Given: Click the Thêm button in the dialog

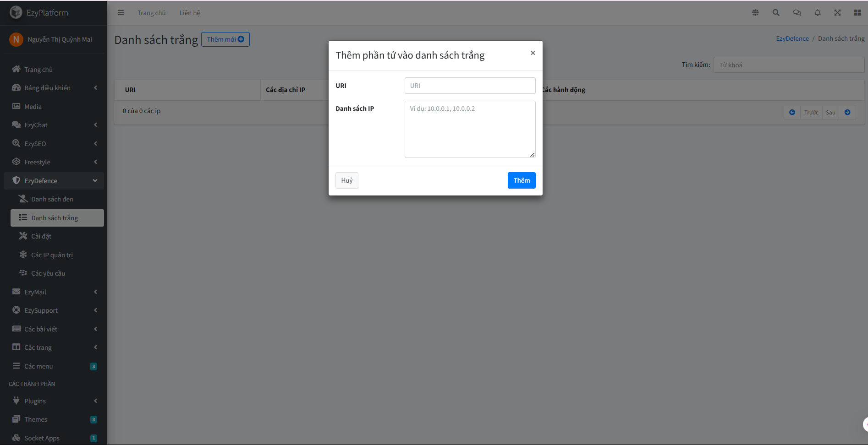Looking at the screenshot, I should [521, 180].
